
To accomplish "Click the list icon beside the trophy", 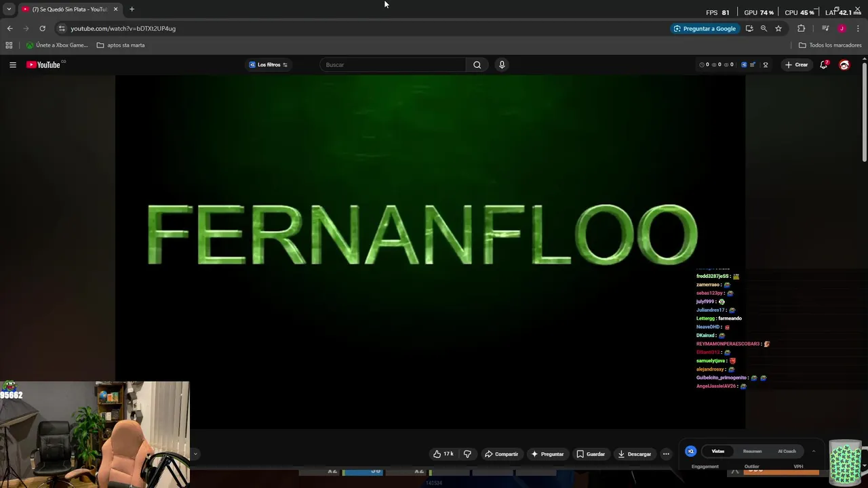I will 753,65.
